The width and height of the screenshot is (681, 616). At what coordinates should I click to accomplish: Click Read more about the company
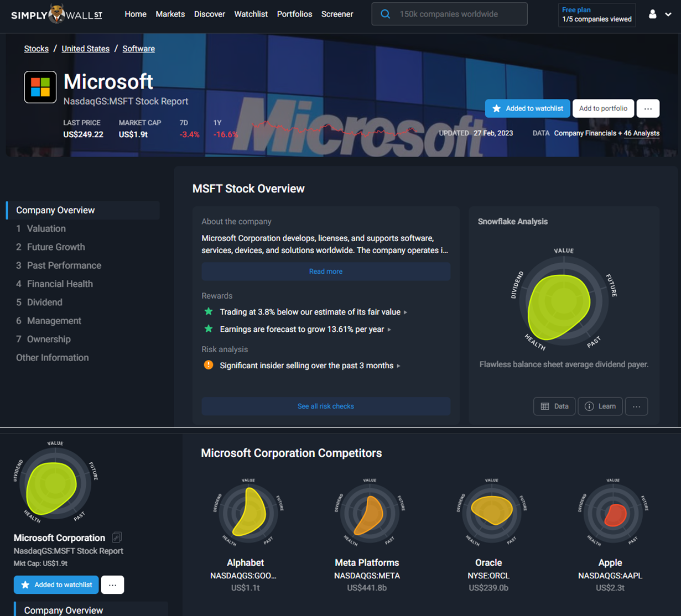tap(326, 272)
